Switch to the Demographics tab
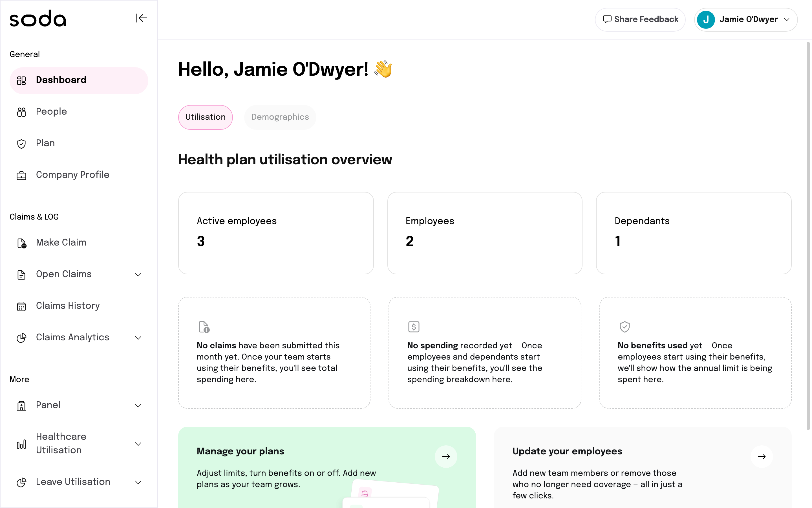812x508 pixels. [x=280, y=117]
